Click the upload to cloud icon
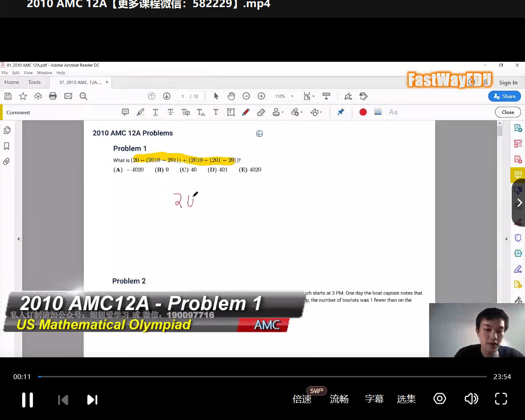The image size is (525, 420). click(x=38, y=96)
